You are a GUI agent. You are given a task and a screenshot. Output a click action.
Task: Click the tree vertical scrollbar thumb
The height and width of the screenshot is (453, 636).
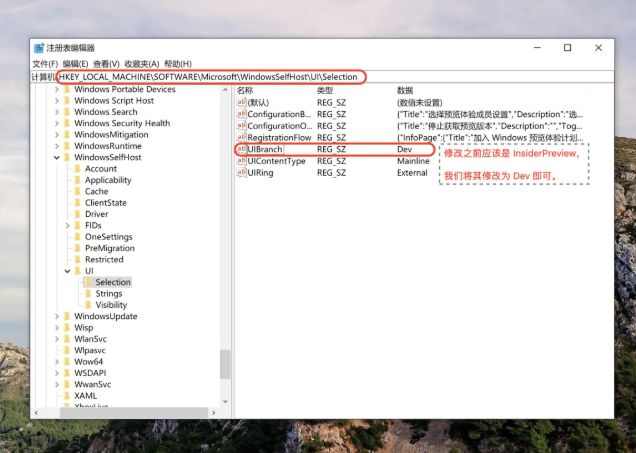(x=225, y=364)
